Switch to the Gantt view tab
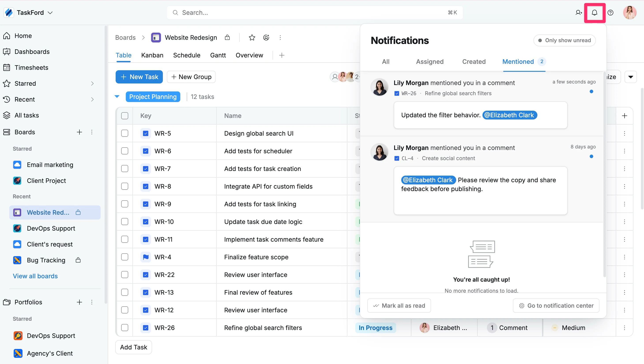This screenshot has width=644, height=364. [x=218, y=55]
